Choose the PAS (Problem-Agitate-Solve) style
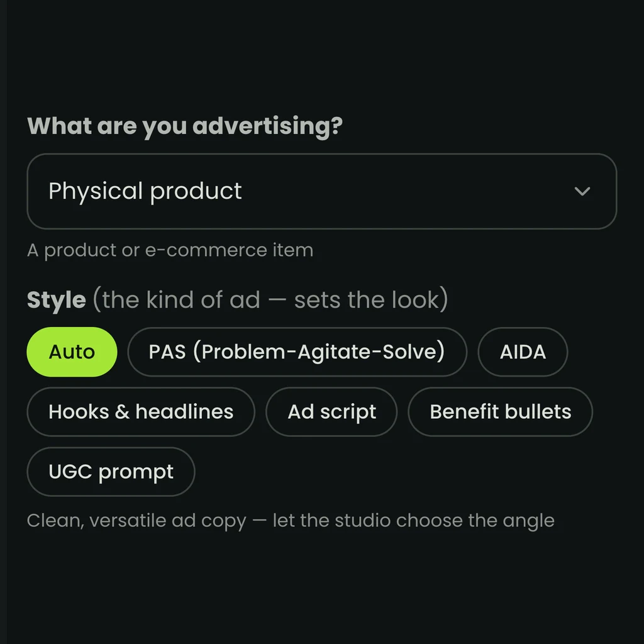 [x=297, y=352]
